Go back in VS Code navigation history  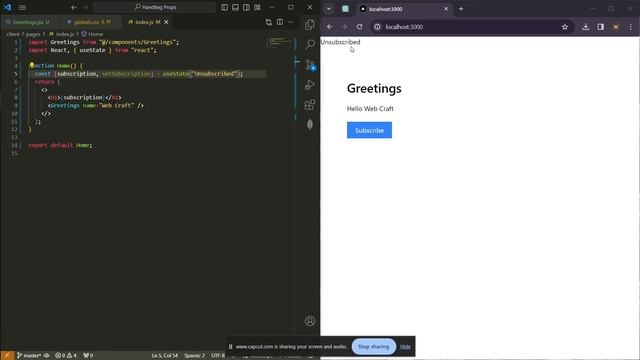pos(73,7)
